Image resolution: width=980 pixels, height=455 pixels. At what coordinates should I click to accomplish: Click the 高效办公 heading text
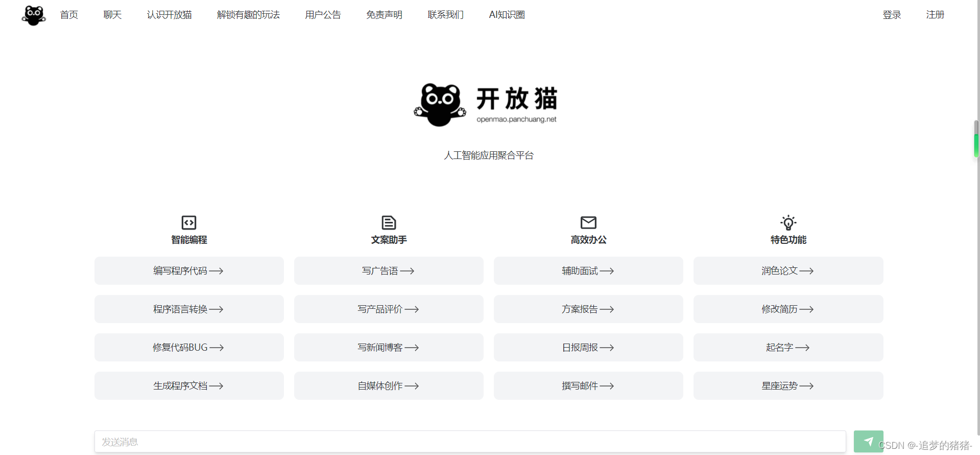click(588, 240)
